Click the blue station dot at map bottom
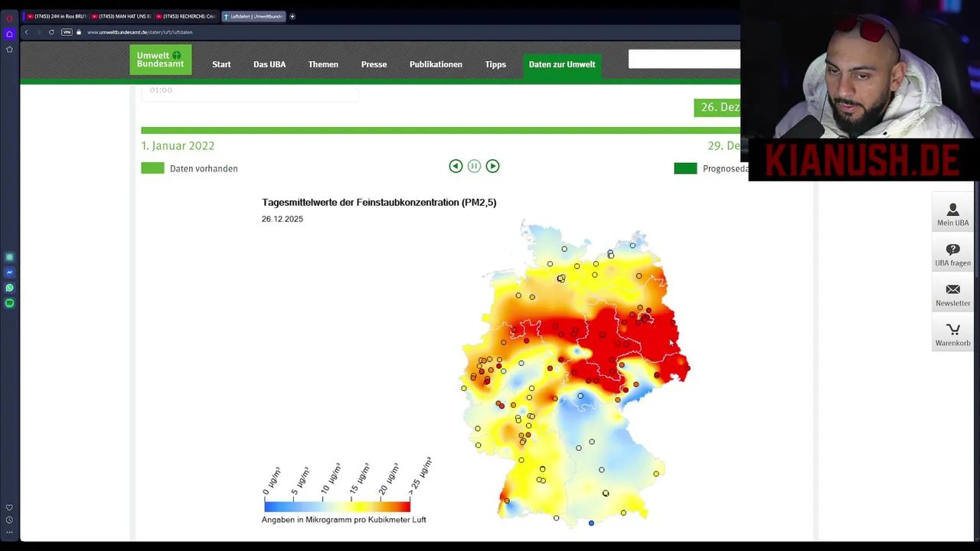This screenshot has height=551, width=980. coord(591,523)
